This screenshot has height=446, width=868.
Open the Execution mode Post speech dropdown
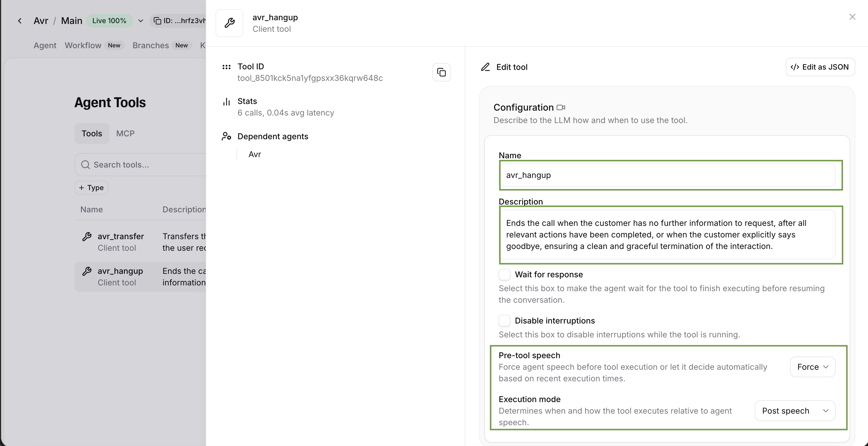click(x=795, y=411)
